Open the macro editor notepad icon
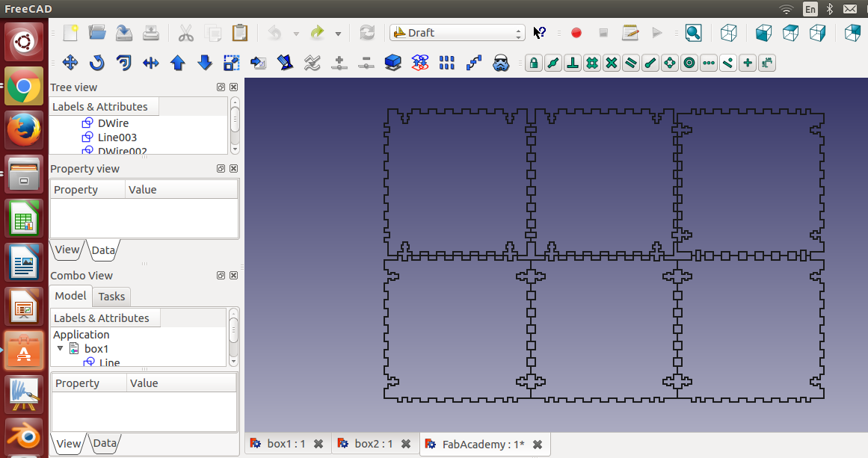This screenshot has height=458, width=868. tap(630, 33)
